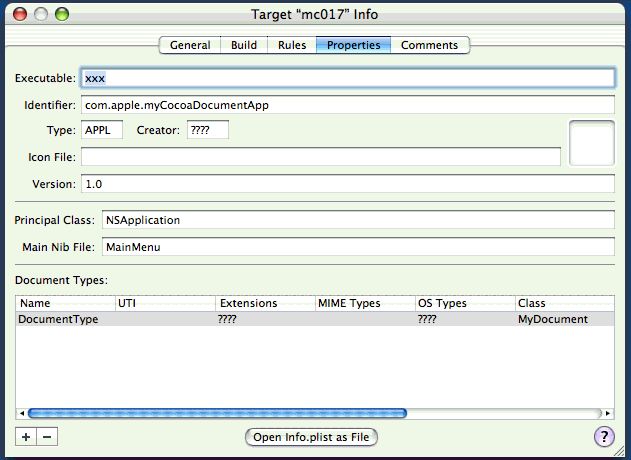Click the empty icon image well
Screen dimensions: 631x460
(591, 143)
